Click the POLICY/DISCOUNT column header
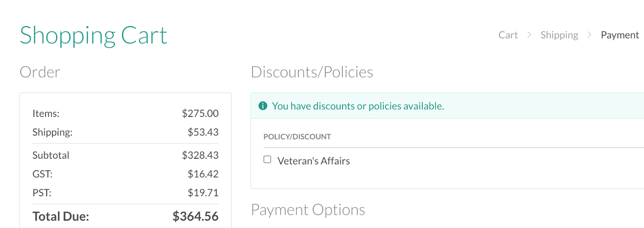 coord(297,137)
